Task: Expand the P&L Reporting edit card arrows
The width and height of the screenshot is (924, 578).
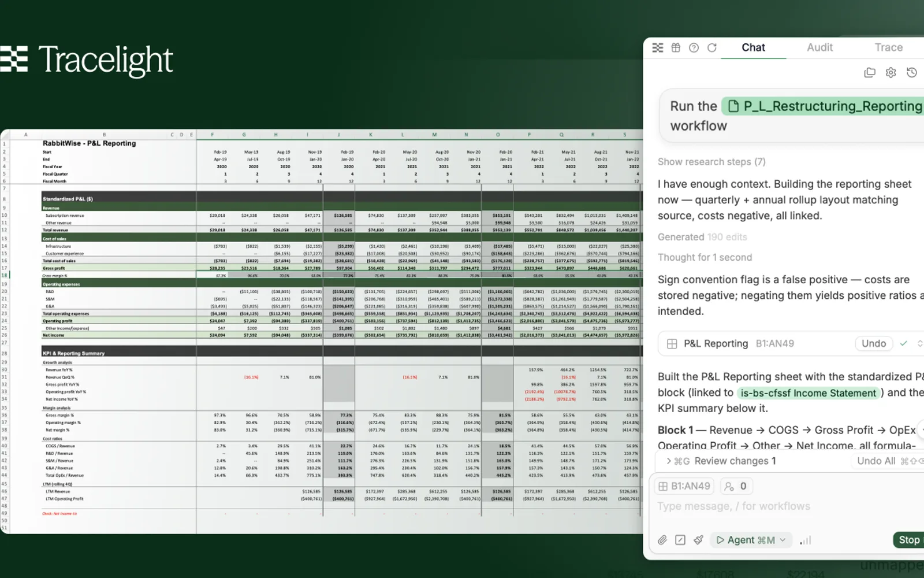Action: pyautogui.click(x=919, y=343)
